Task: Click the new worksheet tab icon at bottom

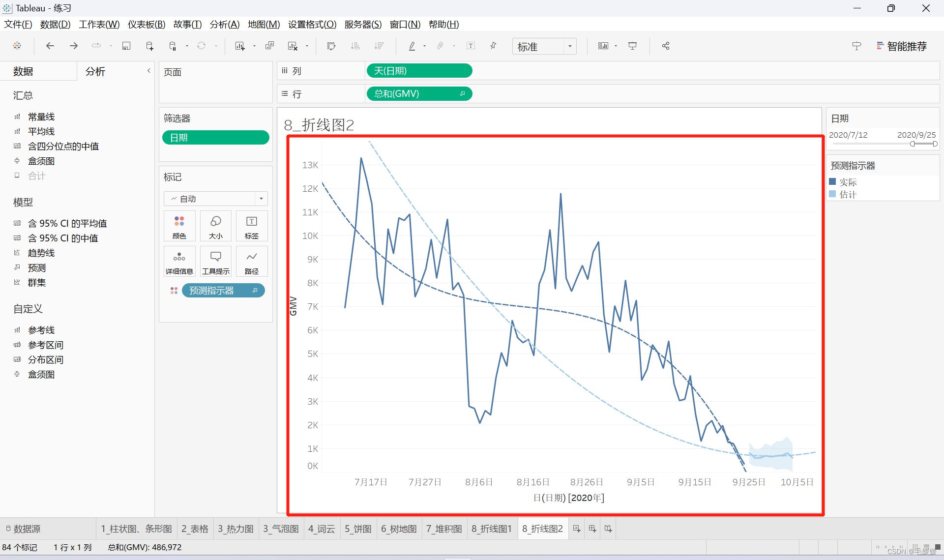Action: point(577,529)
